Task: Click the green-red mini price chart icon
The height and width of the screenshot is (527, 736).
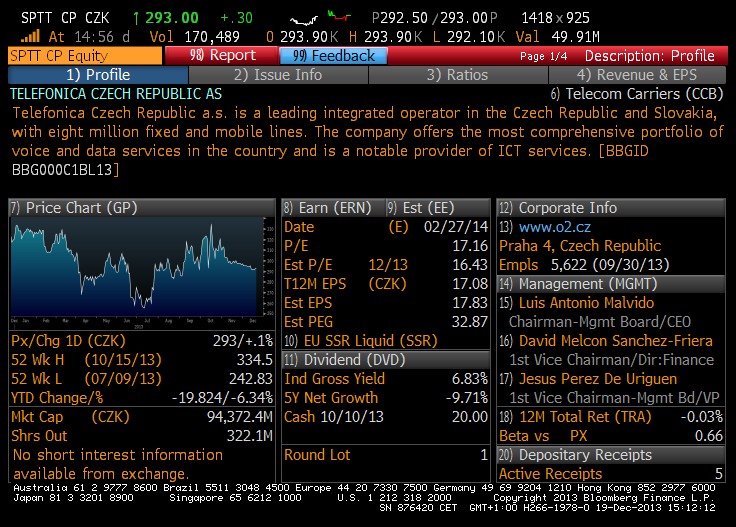Action: [339, 16]
